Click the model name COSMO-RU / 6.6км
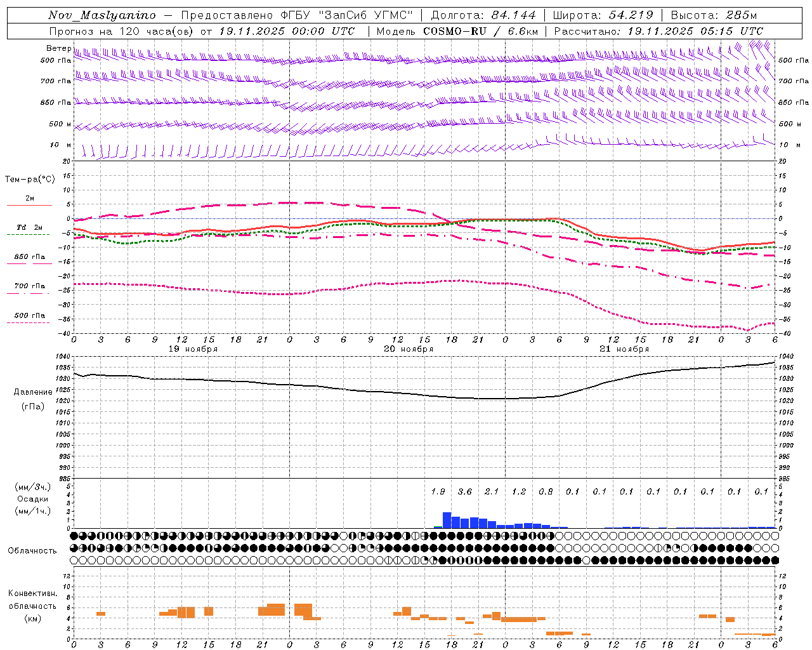 [481, 31]
